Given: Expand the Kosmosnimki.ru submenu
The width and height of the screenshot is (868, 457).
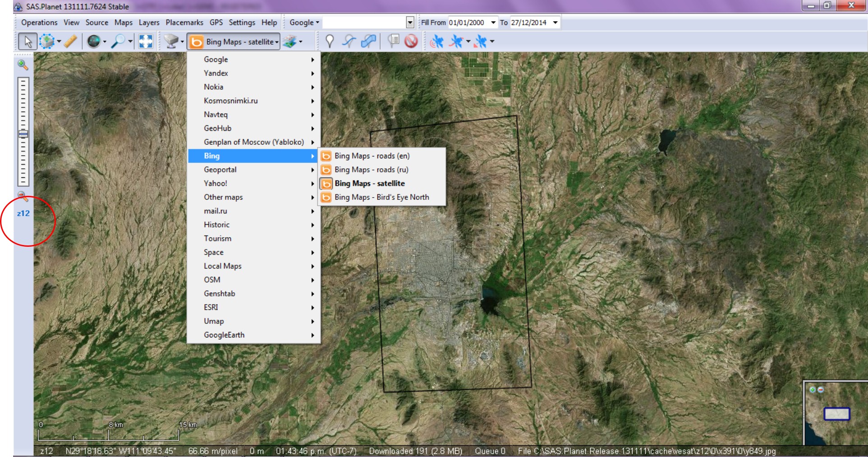Looking at the screenshot, I should (x=254, y=101).
